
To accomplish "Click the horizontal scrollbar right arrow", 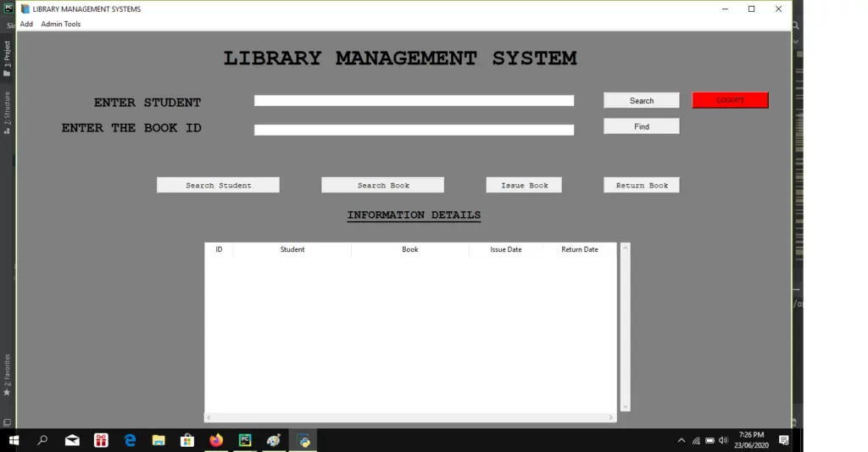I will pyautogui.click(x=611, y=418).
